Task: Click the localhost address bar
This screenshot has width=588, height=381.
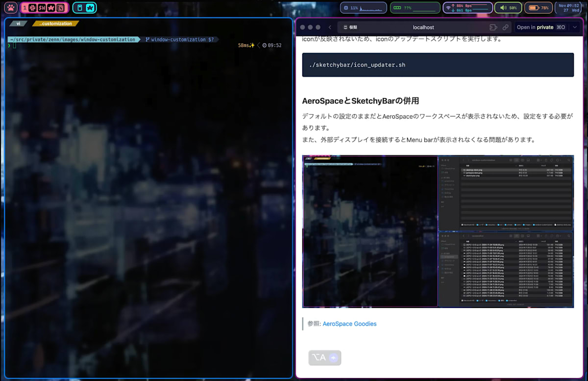Action: (423, 27)
